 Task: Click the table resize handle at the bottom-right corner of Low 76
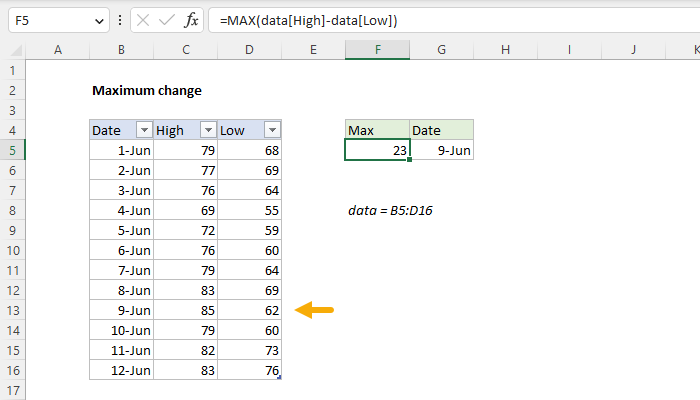[x=279, y=378]
